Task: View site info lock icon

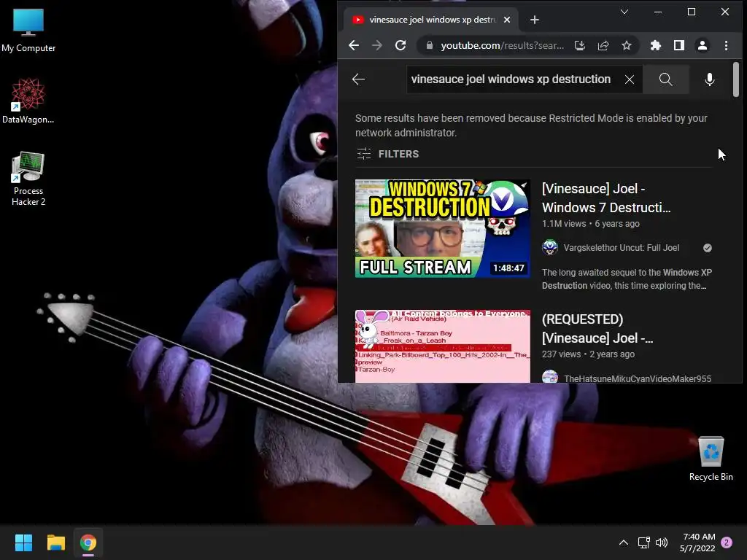Action: click(x=429, y=45)
